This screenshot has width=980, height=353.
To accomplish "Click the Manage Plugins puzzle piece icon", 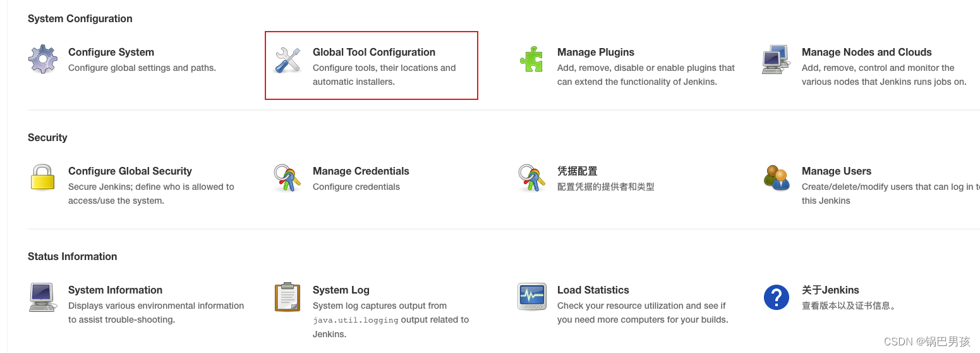I will point(531,59).
